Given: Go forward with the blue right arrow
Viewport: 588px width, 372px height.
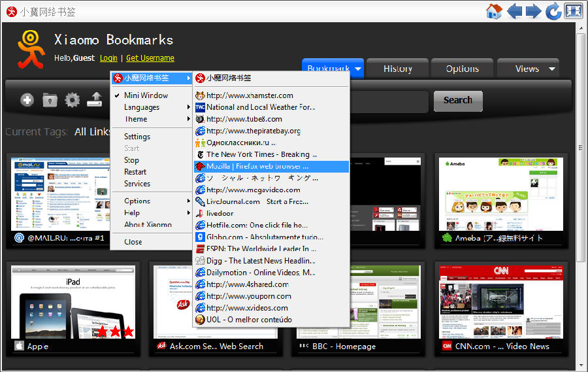Looking at the screenshot, I should (x=534, y=11).
